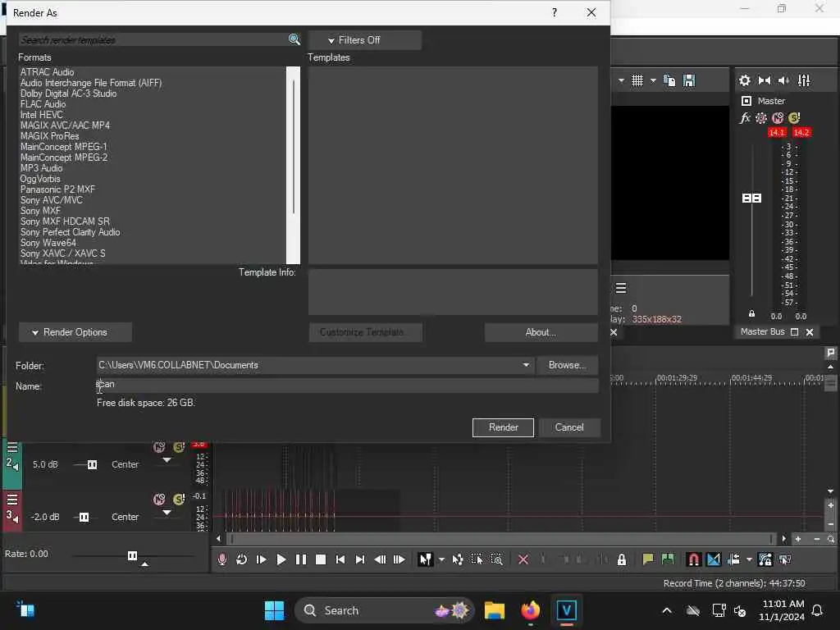
Task: Select the Normal Edit tool
Action: (426, 559)
